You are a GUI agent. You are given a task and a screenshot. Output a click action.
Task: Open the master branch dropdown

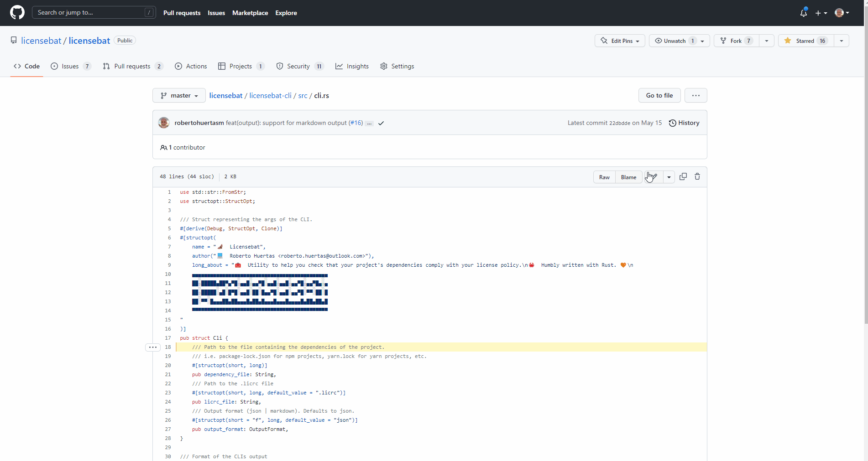(x=179, y=95)
